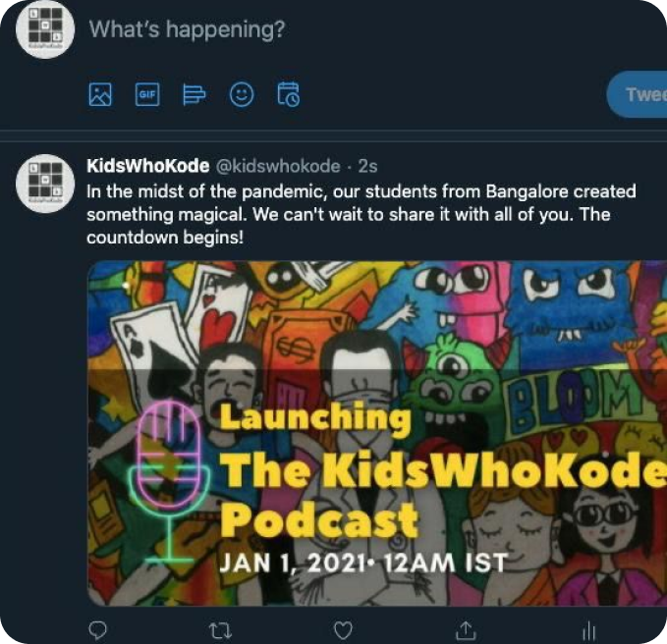Schedule the tweet with the calendar icon

[x=289, y=94]
